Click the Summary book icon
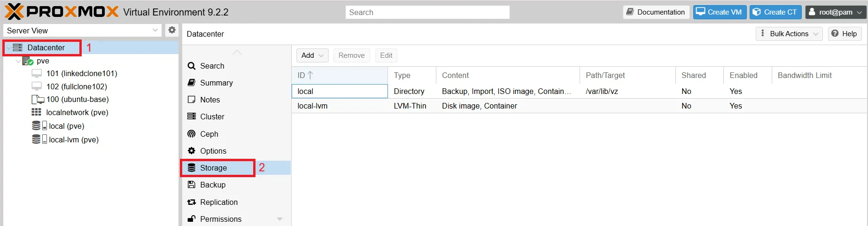Viewport: 868px width, 226px height. (x=192, y=83)
